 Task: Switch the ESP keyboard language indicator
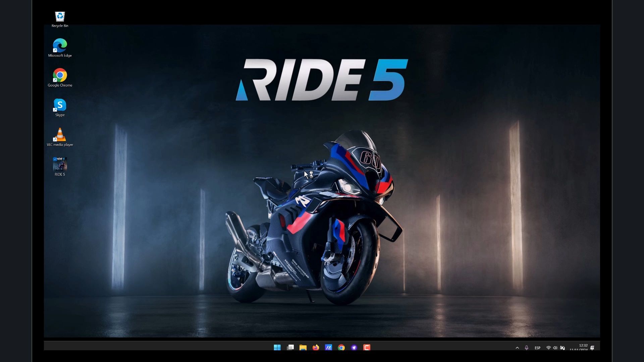pyautogui.click(x=537, y=348)
